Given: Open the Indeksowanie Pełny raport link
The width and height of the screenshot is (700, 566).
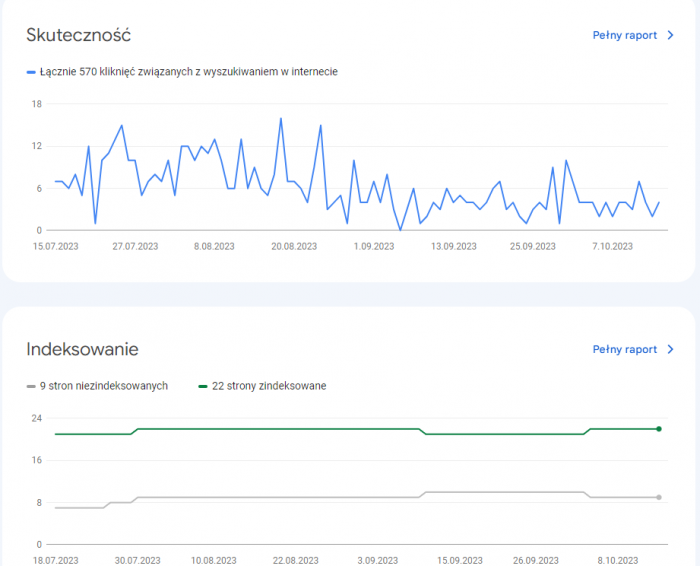Looking at the screenshot, I should click(624, 350).
